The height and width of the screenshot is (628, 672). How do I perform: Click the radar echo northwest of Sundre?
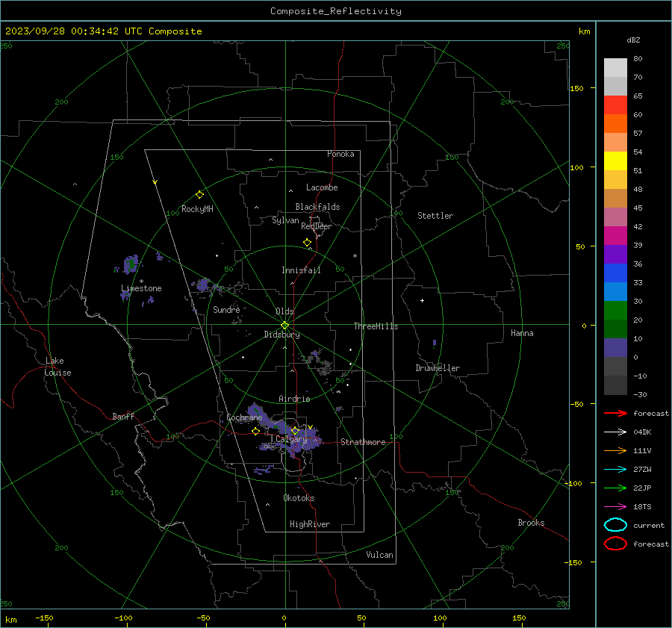tap(202, 285)
